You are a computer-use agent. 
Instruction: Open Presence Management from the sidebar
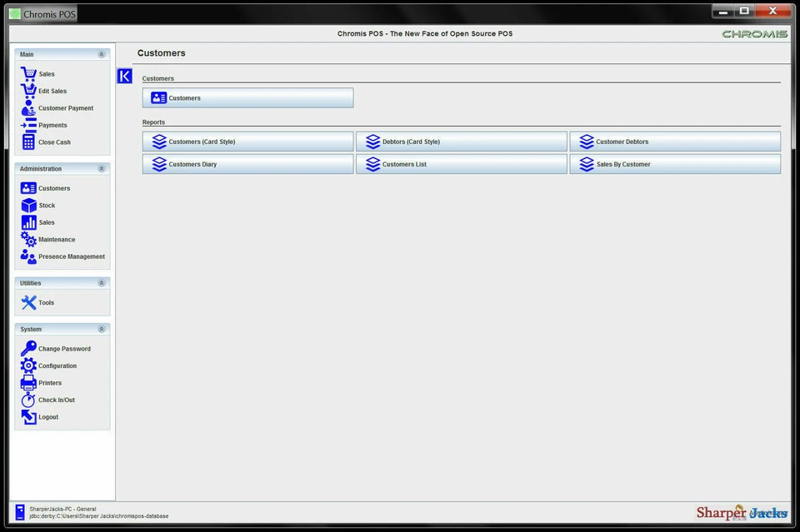pos(27,256)
